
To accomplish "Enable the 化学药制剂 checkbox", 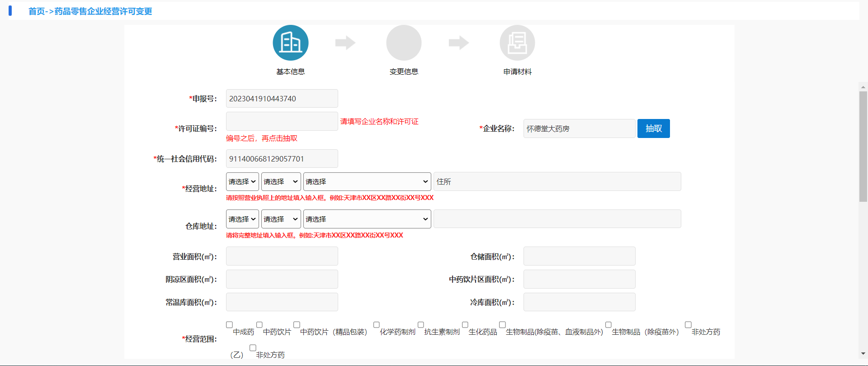I will pyautogui.click(x=376, y=325).
